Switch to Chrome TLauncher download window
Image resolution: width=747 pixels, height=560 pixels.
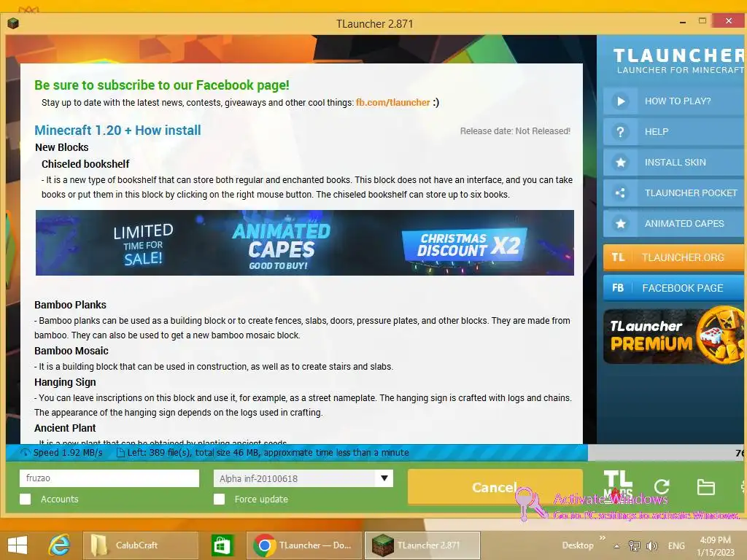tap(304, 545)
